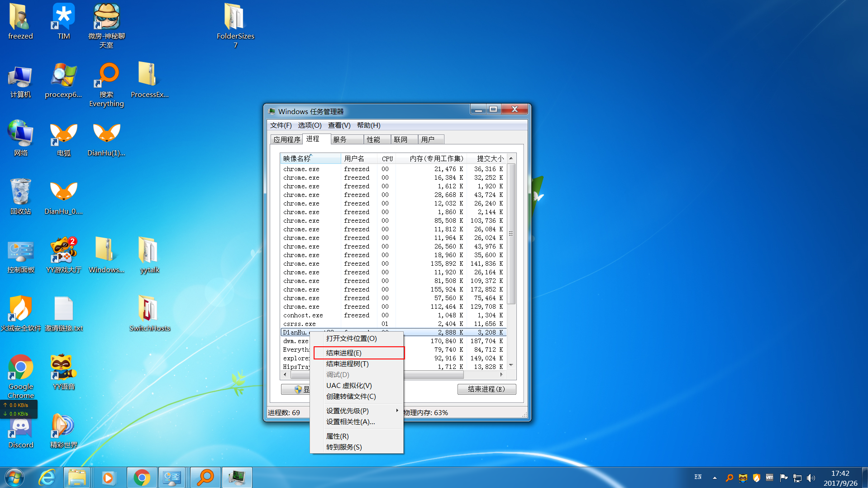This screenshot has height=488, width=868.
Task: Open Chrome from the taskbar
Action: click(x=142, y=478)
